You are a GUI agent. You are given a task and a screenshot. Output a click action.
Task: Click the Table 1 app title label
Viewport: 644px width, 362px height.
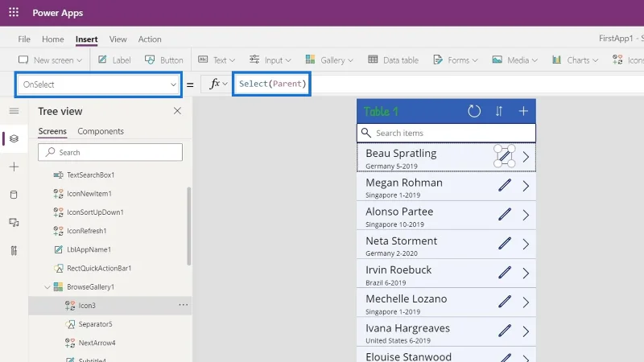pos(381,112)
